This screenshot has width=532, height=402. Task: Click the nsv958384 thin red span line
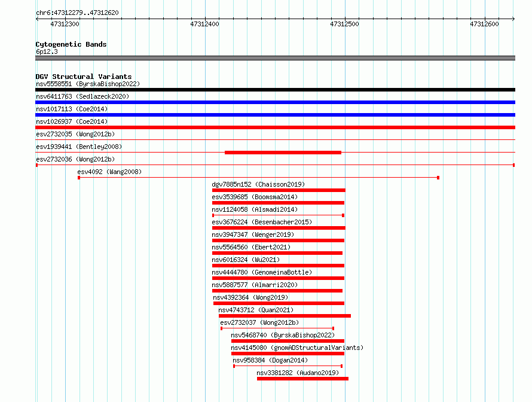(288, 366)
